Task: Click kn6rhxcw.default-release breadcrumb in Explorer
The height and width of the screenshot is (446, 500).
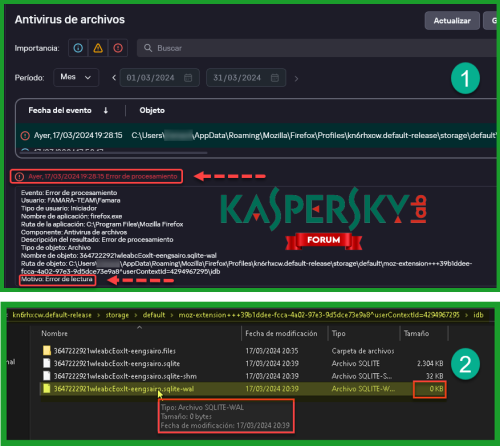Action: click(52, 315)
